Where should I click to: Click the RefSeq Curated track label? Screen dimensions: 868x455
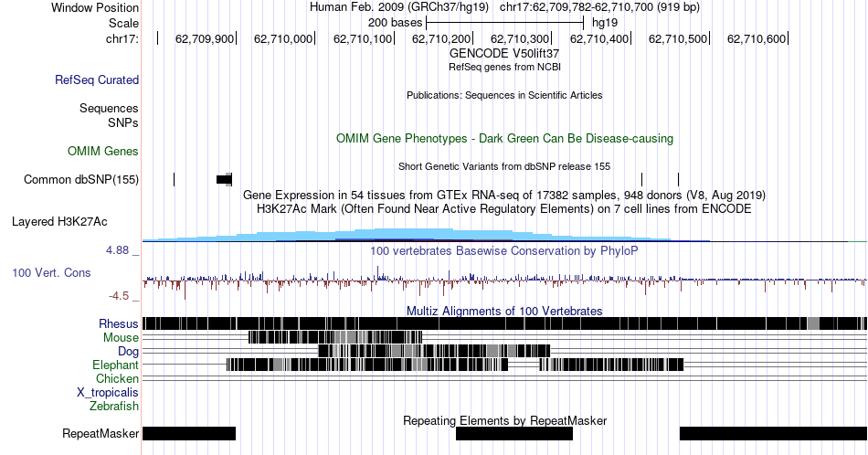96,79
